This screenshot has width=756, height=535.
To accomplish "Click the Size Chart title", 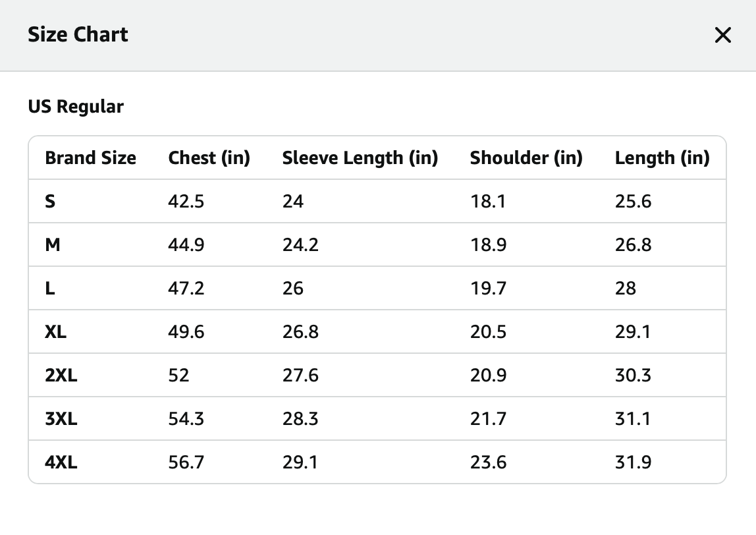I will coord(78,34).
